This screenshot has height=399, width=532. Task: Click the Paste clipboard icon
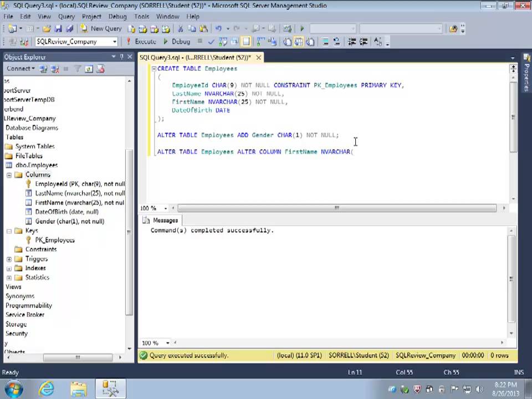click(x=203, y=29)
